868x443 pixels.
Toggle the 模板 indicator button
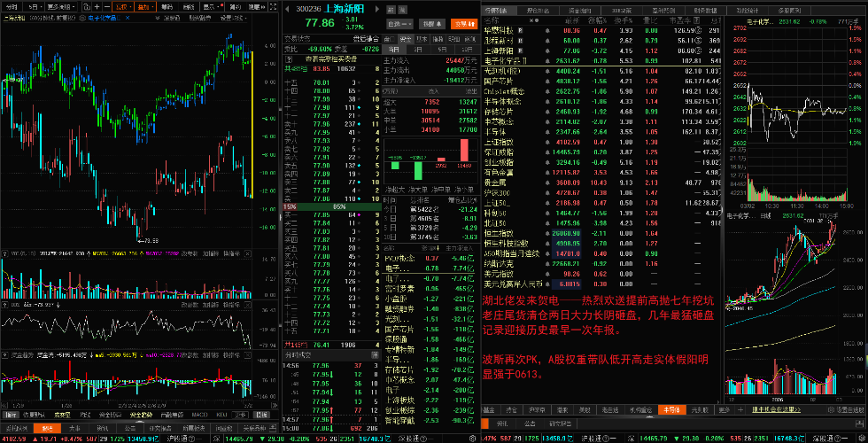point(261,415)
